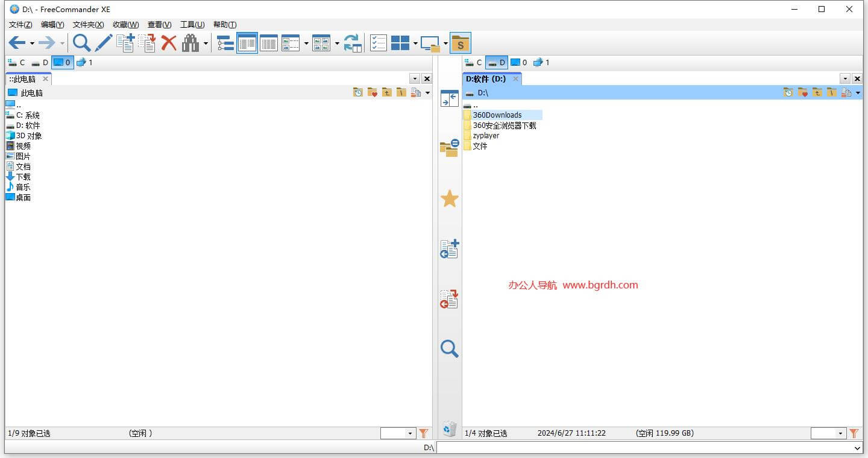
Task: Switch to the details list view
Action: click(269, 43)
